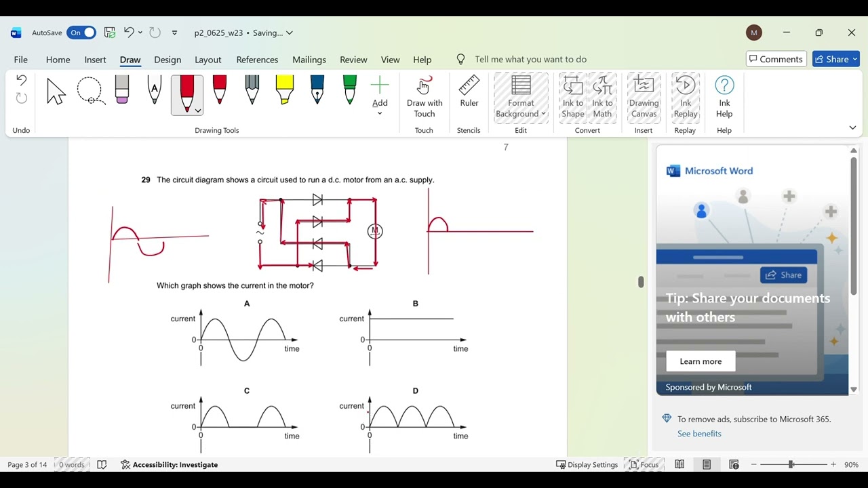Switch to the Design tab
Viewport: 868px width, 488px height.
[x=167, y=60]
